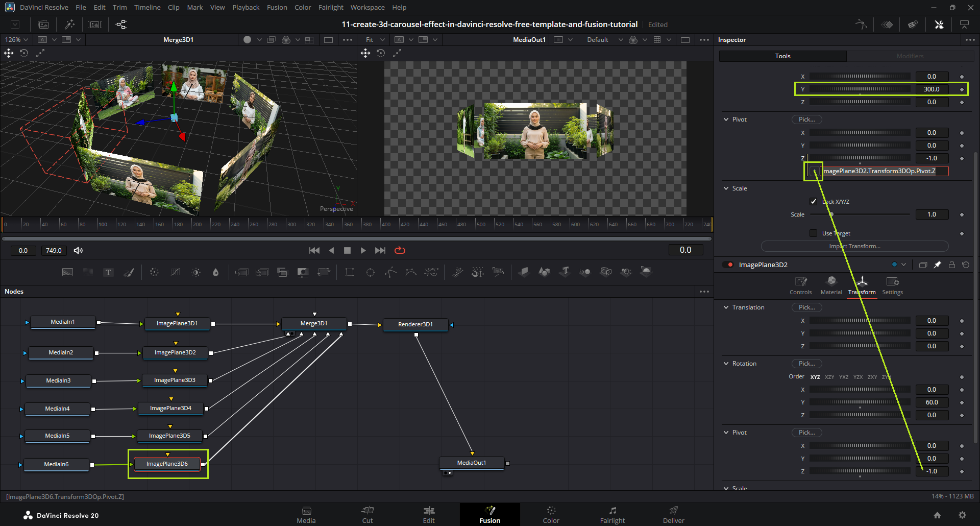Click the Blur tool droplet icon
The height and width of the screenshot is (526, 980).
pyautogui.click(x=215, y=272)
